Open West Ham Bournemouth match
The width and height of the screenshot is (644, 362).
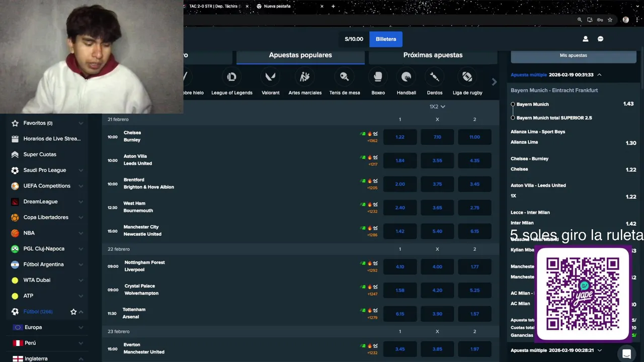pyautogui.click(x=138, y=207)
